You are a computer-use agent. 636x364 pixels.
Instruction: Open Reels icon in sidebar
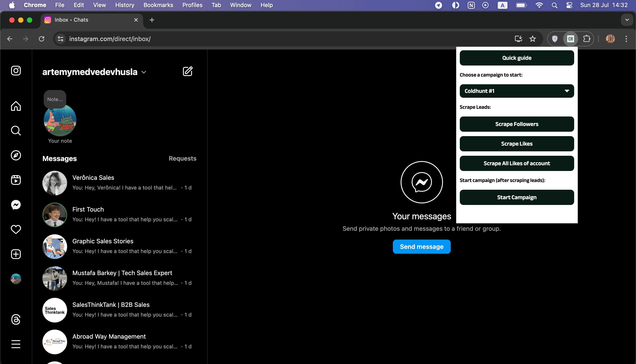click(16, 180)
